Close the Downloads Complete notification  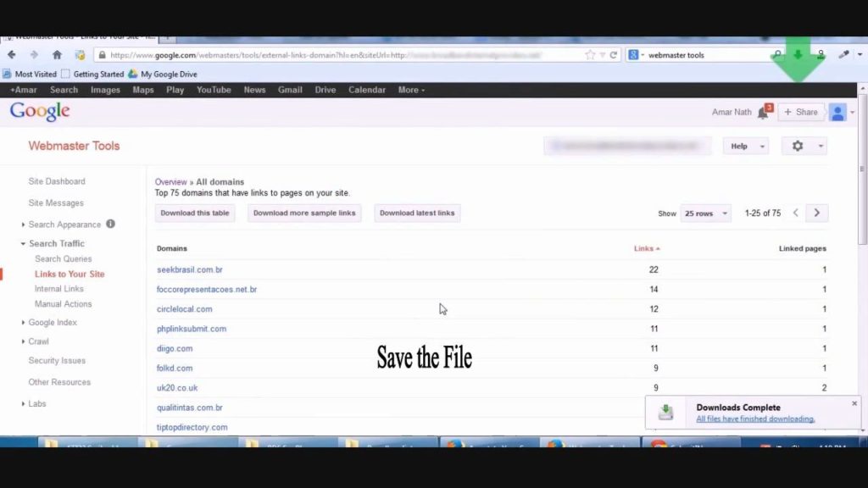click(x=854, y=403)
